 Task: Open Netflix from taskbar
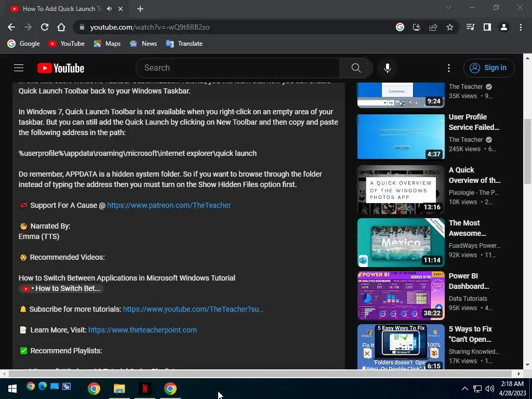pyautogui.click(x=144, y=389)
